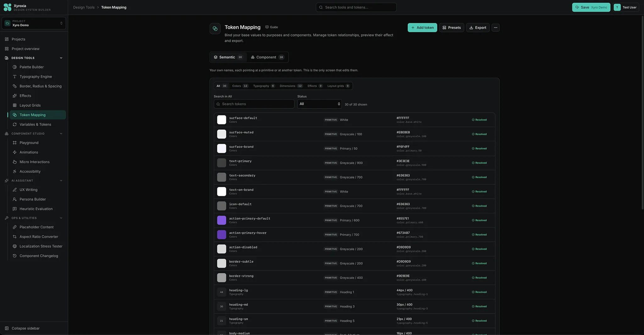Screen dimensions: 644x335
Task: Focus the Search tokens field
Action: [254, 104]
